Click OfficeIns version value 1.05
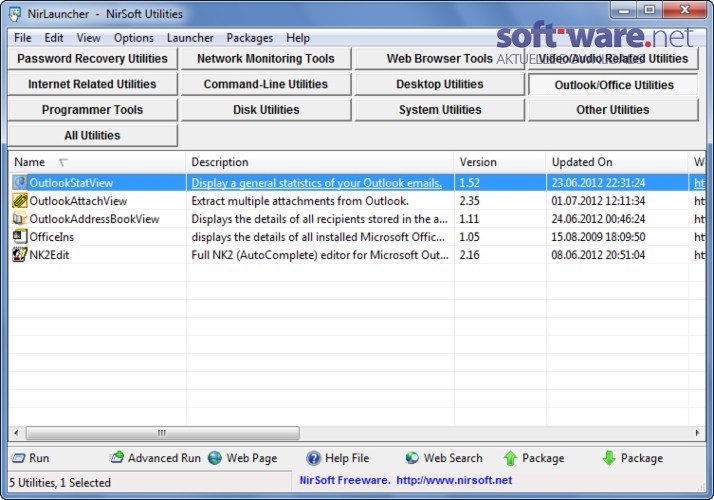 tap(469, 237)
